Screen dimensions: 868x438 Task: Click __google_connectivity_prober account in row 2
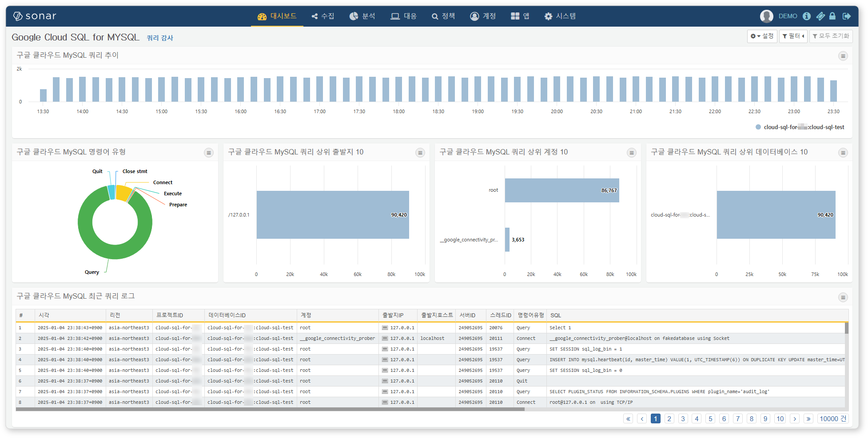[337, 339]
